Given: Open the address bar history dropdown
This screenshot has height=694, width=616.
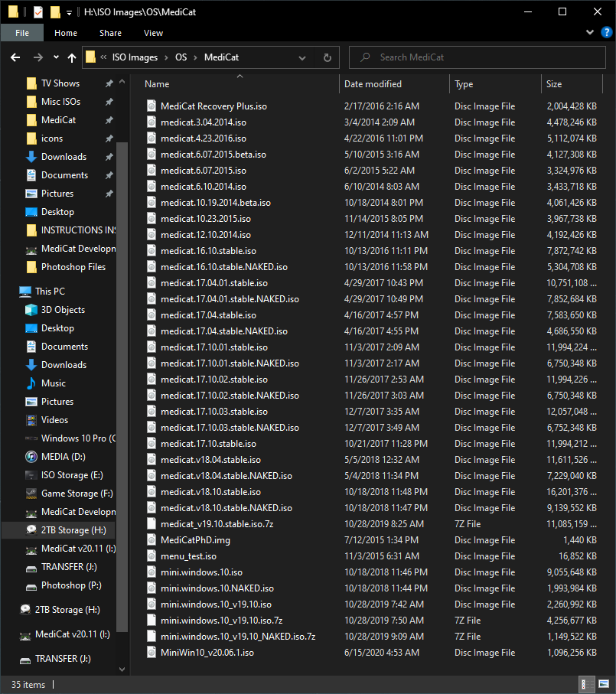Looking at the screenshot, I should click(x=302, y=57).
